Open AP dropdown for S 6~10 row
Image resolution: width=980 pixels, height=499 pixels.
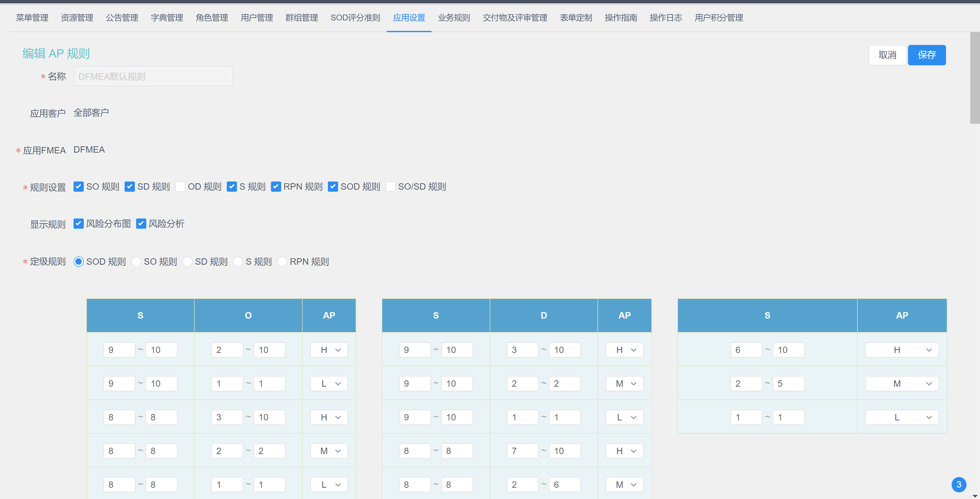click(902, 350)
